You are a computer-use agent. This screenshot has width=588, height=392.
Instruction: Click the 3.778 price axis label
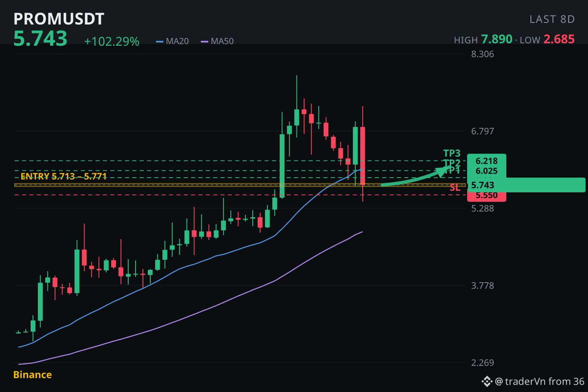tap(483, 285)
